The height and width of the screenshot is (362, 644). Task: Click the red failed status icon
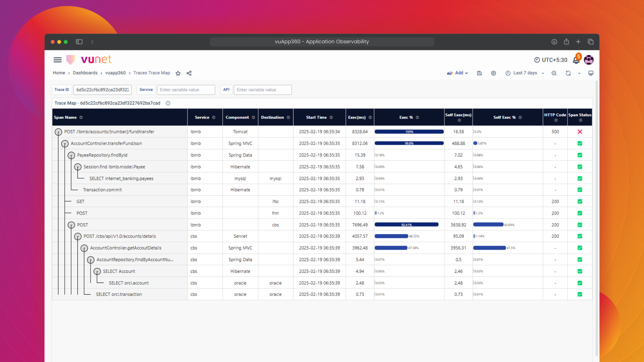[x=580, y=132]
